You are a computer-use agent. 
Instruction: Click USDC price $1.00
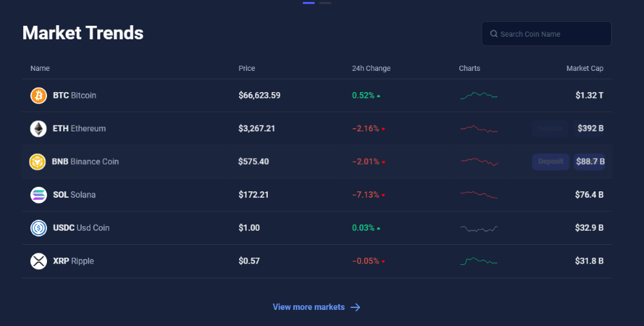pos(249,227)
